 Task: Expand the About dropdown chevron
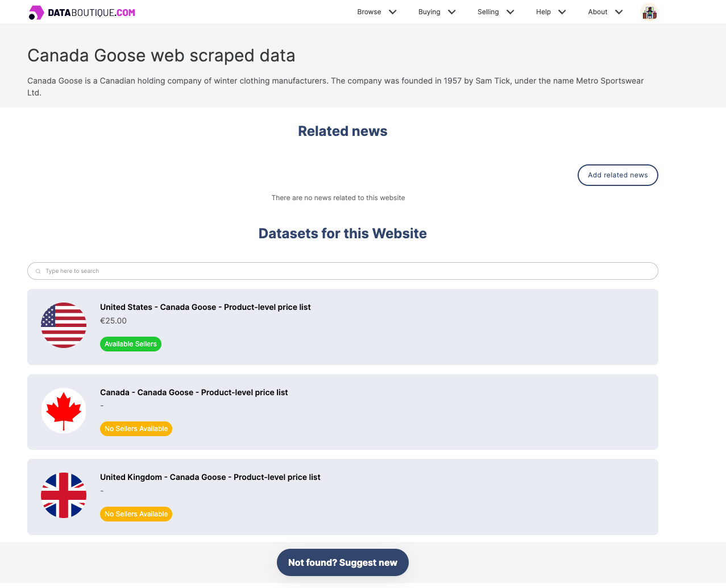(619, 12)
